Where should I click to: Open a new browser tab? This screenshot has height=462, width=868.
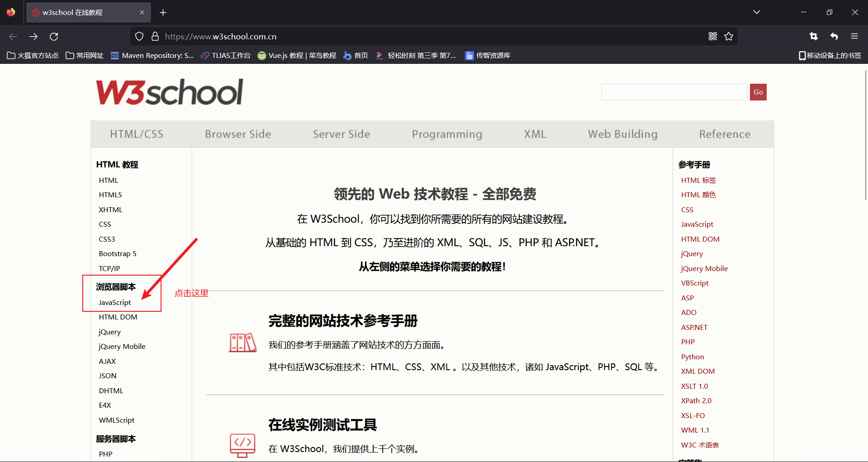coord(163,13)
